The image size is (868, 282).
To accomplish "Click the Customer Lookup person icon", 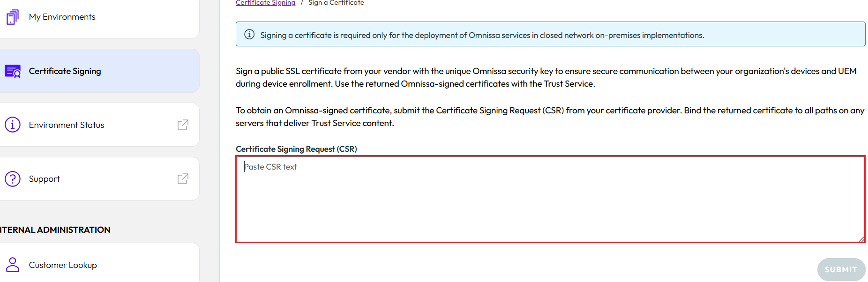I will pyautogui.click(x=13, y=265).
